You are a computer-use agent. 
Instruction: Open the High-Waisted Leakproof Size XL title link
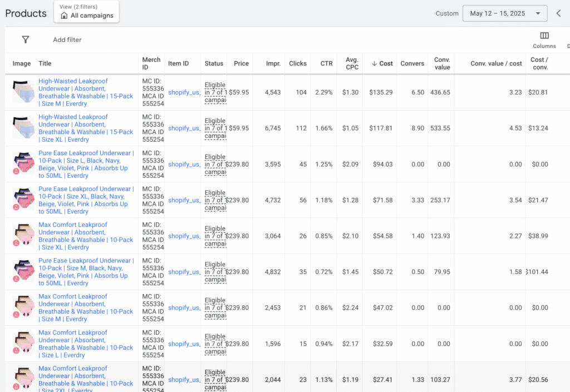pyautogui.click(x=86, y=128)
